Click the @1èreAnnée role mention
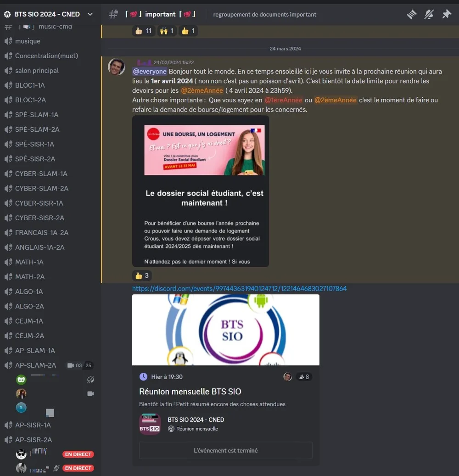The height and width of the screenshot is (476, 459). 284,100
